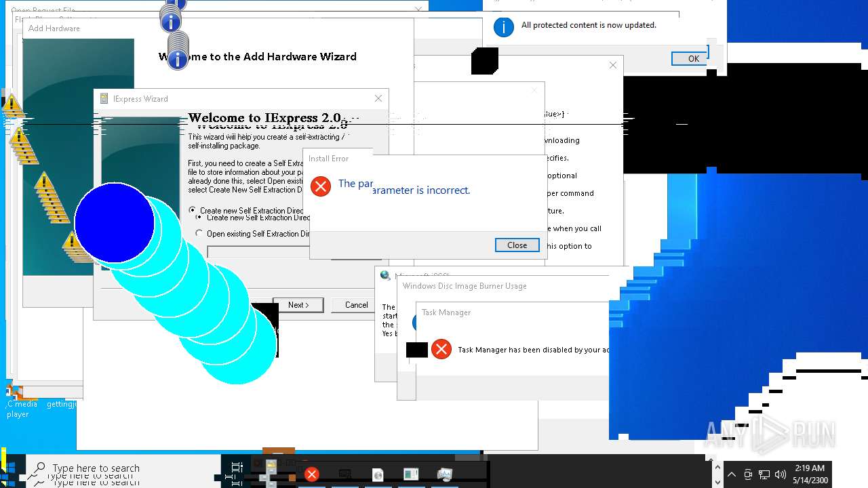Screen dimensions: 868x488
Task: Click the existing directive file path field
Action: pyautogui.click(x=258, y=253)
